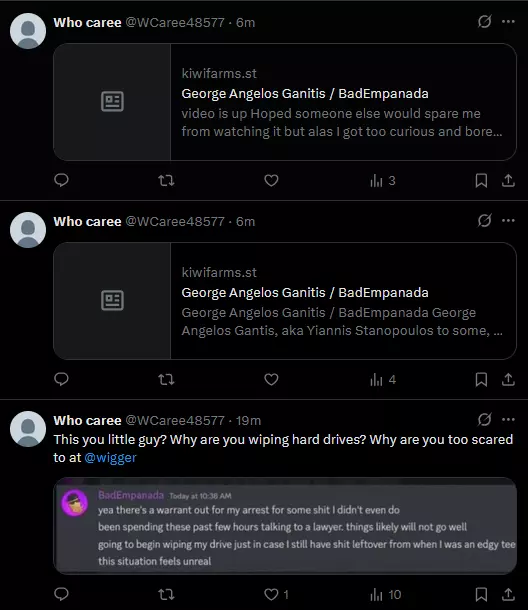Share the first post showing 3 views

point(508,181)
